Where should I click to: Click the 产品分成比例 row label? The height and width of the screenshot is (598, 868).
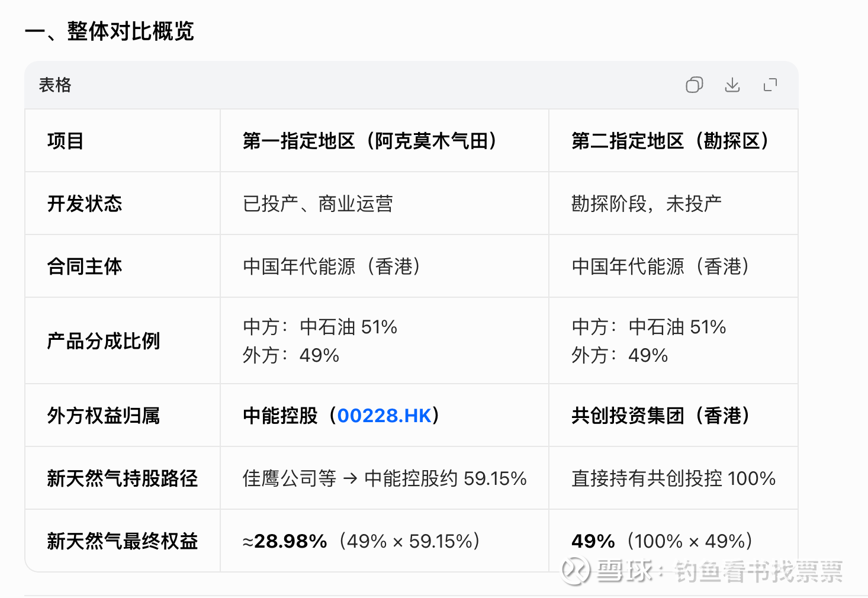(x=104, y=341)
